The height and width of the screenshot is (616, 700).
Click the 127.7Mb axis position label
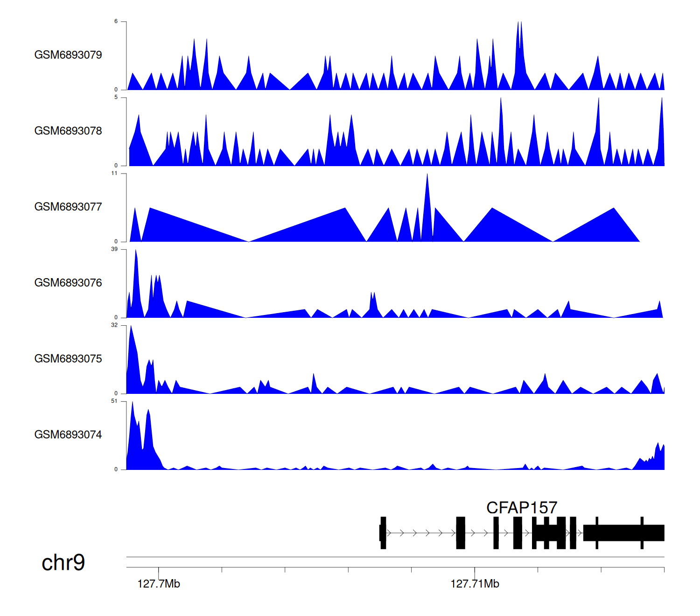159,584
